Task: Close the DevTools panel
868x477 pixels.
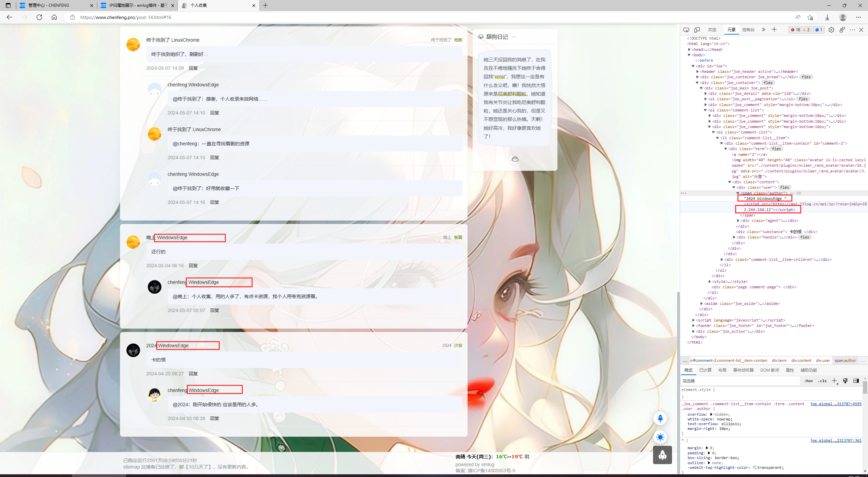Action: (x=861, y=30)
